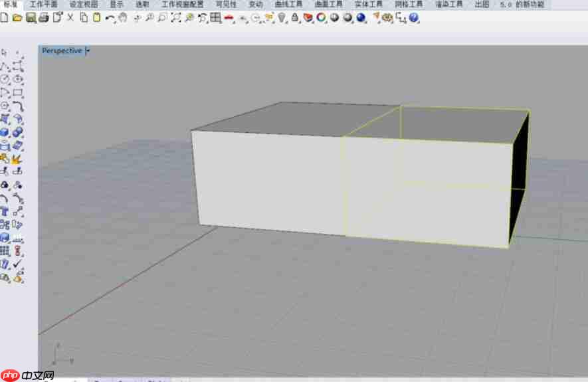The image size is (588, 382).
Task: Switch to the 实体工具 tab
Action: (369, 4)
